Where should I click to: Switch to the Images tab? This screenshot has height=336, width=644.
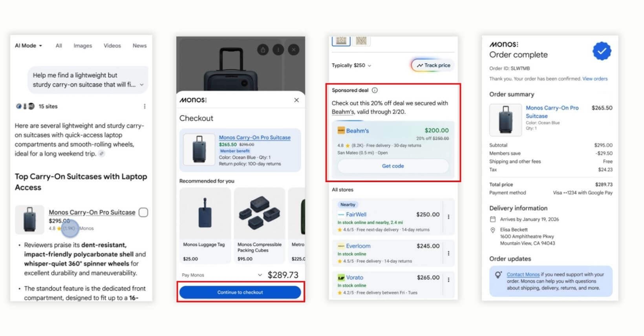tap(82, 46)
